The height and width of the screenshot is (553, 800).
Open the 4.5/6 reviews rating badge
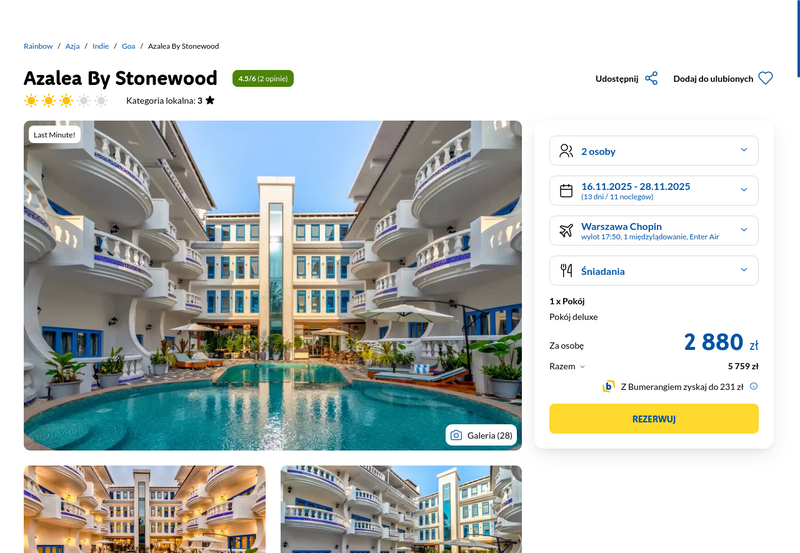[263, 79]
